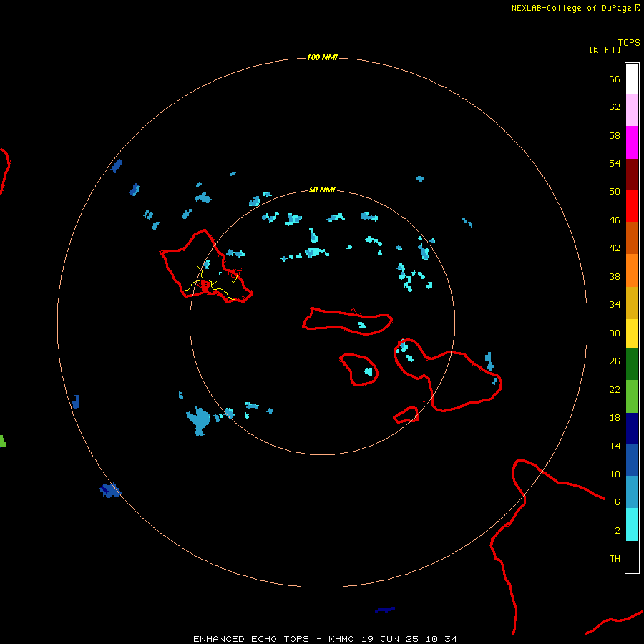Select the magenta legend color block
This screenshot has height=644, width=644.
(632, 142)
